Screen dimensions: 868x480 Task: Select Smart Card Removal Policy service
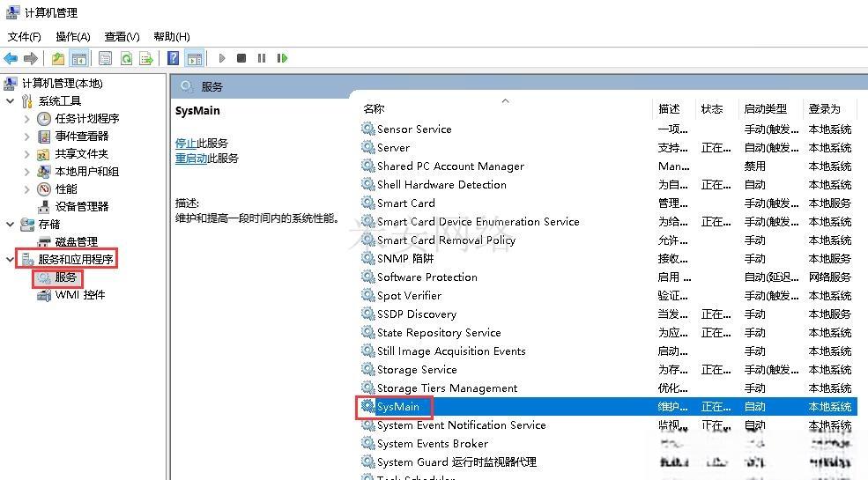click(608, 240)
